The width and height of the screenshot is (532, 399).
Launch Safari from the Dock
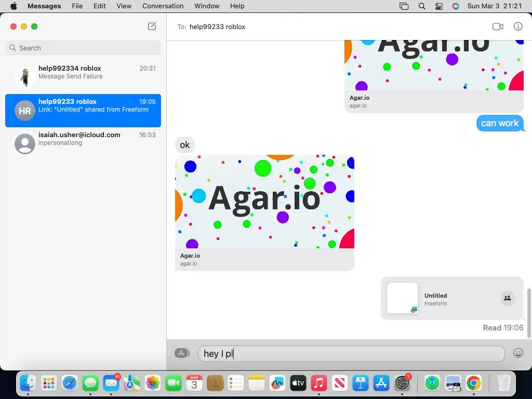(70, 383)
